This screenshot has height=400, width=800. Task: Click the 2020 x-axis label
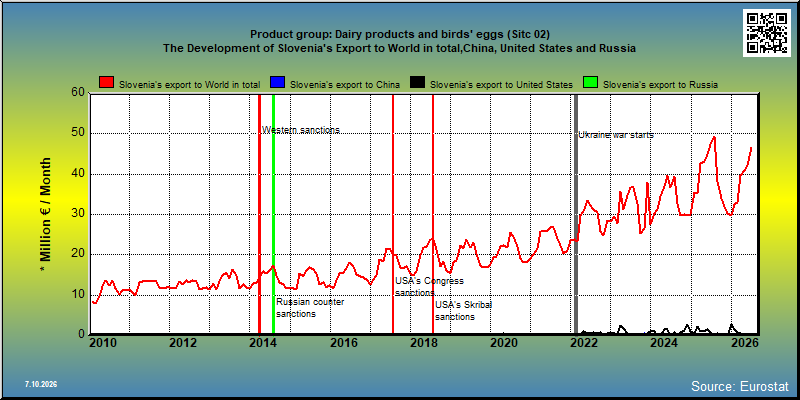pos(504,343)
